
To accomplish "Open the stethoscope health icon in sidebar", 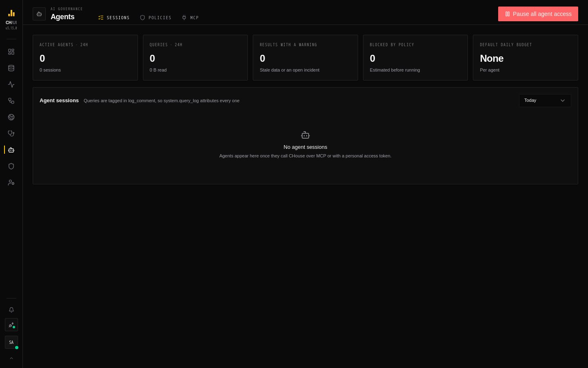I will click(x=11, y=134).
